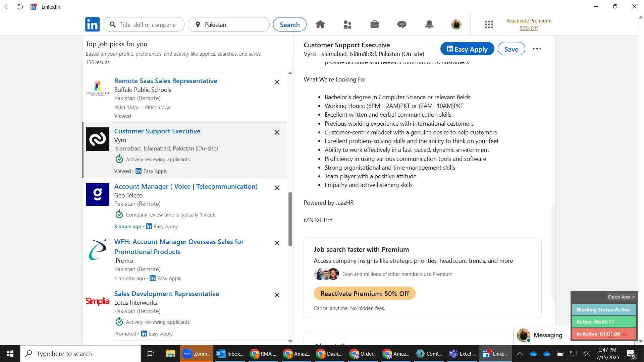Open Action Center notifications icon
Screen dimensions: 644x362
(631, 354)
